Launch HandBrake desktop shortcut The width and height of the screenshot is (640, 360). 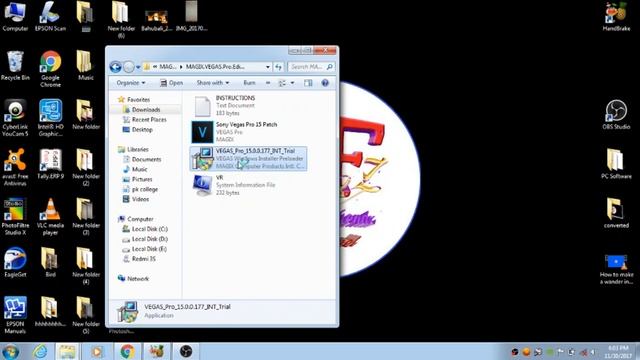(616, 16)
